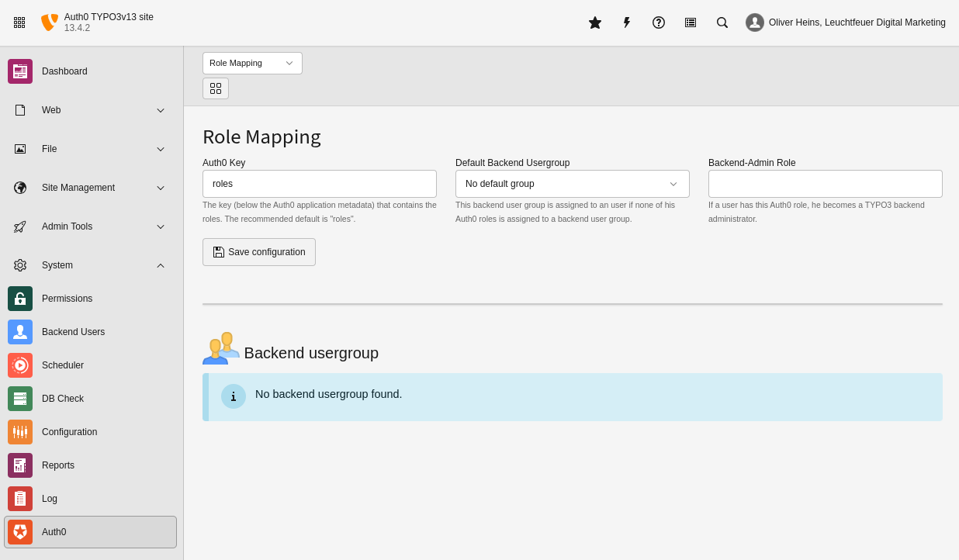Screen dimensions: 959x560
Task: Open the Reports module
Action: point(90,465)
